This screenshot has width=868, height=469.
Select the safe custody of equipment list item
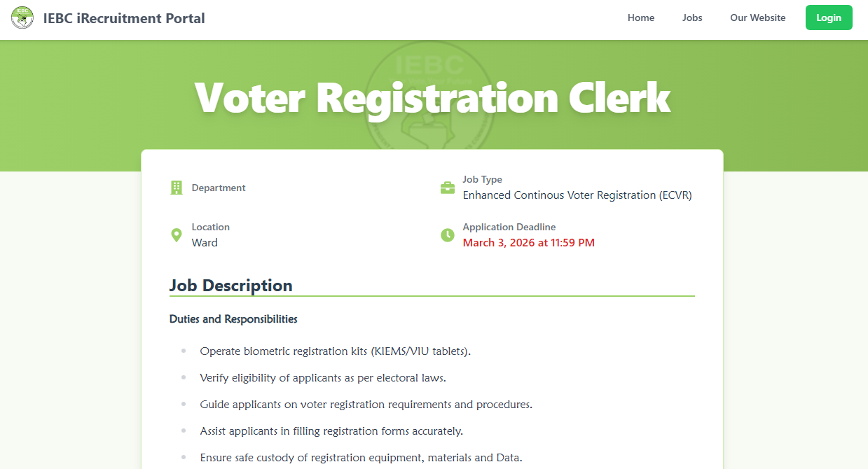(x=361, y=457)
